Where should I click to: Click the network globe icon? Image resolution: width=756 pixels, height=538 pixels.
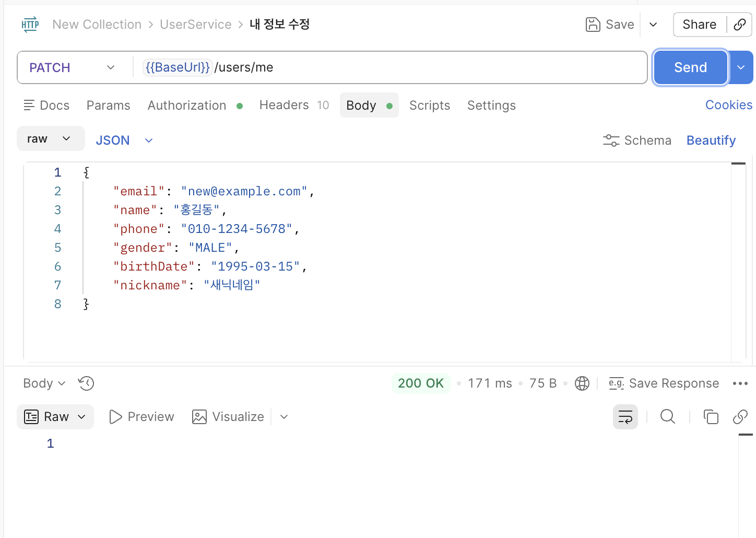pos(582,383)
